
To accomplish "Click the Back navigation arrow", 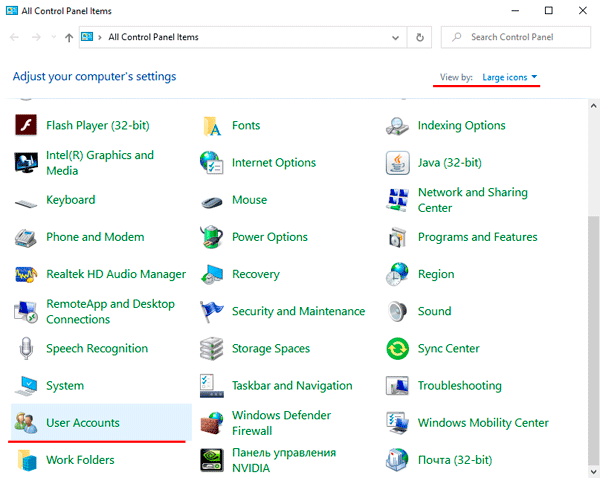I will click(x=15, y=37).
